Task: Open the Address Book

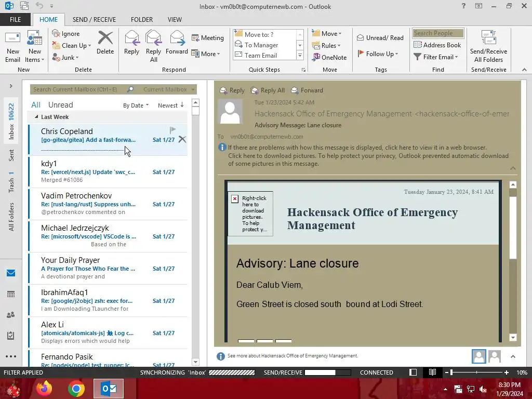Action: tap(437, 45)
